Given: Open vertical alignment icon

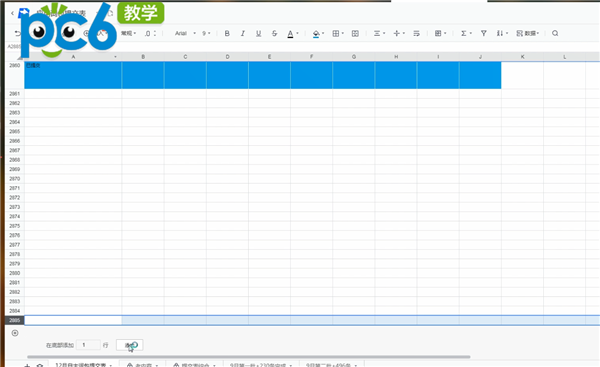Looking at the screenshot, I should click(x=396, y=33).
